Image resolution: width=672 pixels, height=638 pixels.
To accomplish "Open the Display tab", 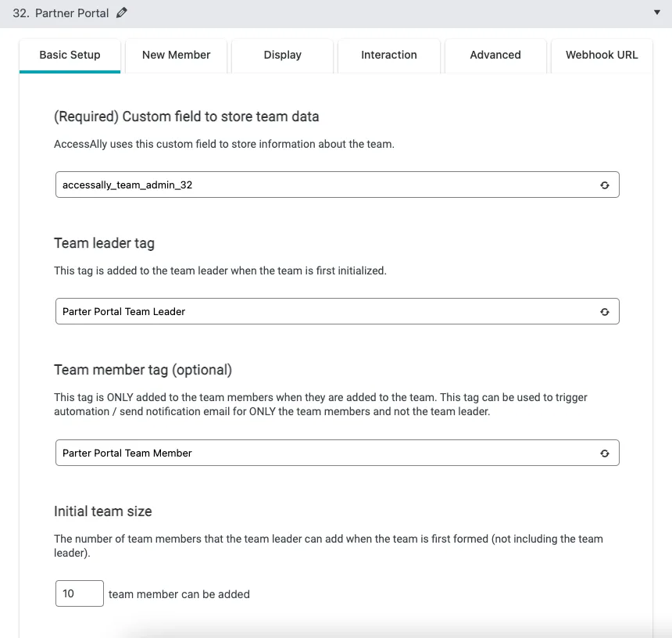I will point(283,55).
